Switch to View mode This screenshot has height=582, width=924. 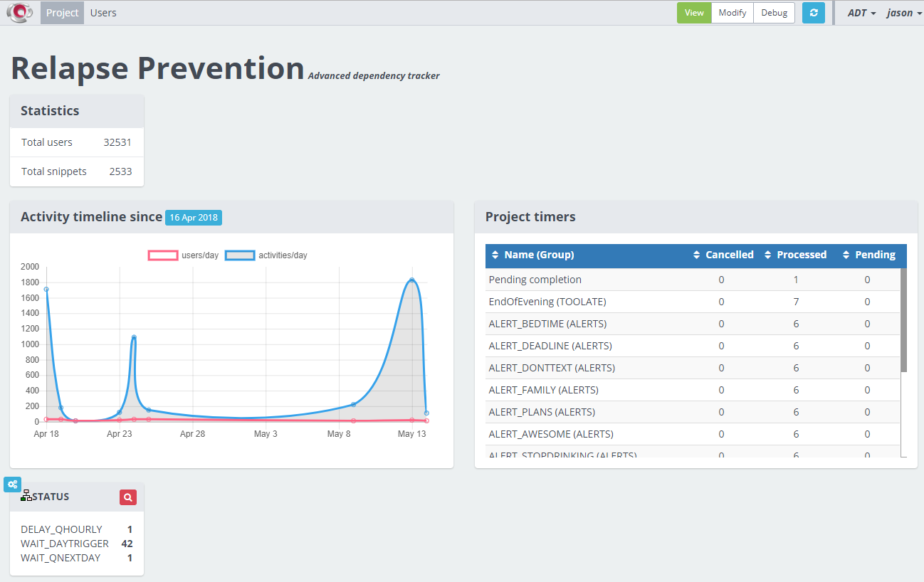click(x=694, y=13)
